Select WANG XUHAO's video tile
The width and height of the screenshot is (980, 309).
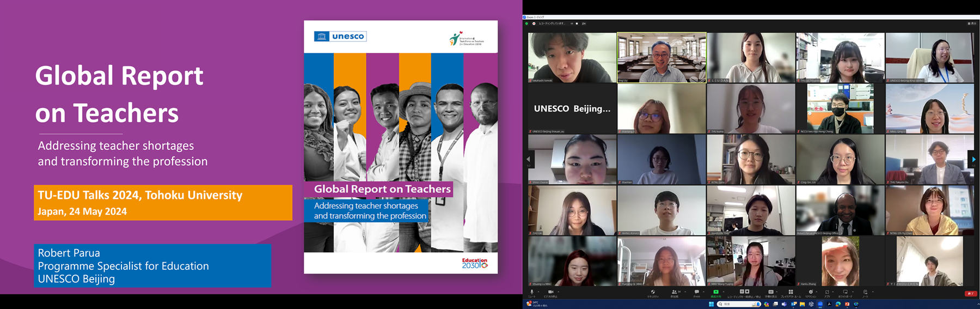pos(661,210)
